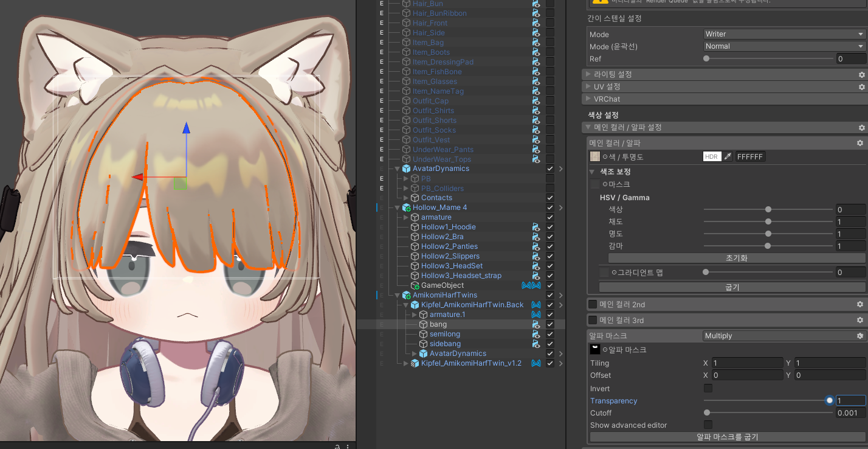Click the bow-shaped icon on armature.1 row

pos(536,315)
